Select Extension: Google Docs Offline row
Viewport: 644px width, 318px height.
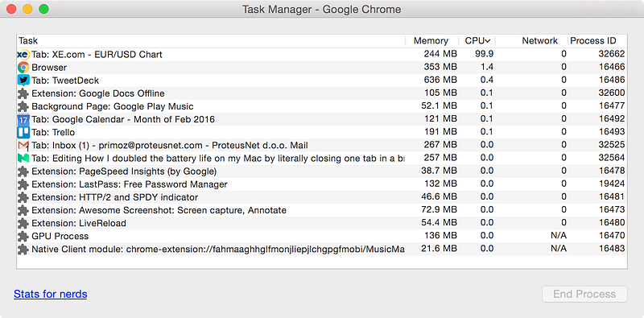321,93
